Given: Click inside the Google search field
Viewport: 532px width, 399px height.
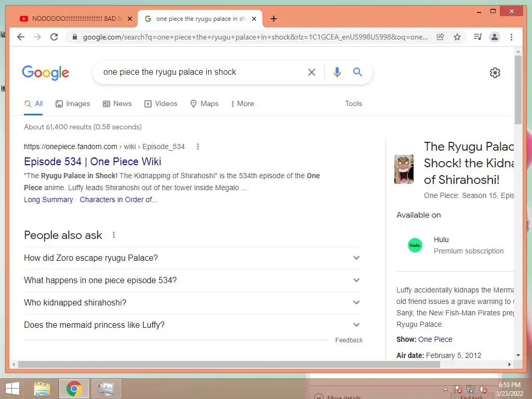Looking at the screenshot, I should click(200, 72).
